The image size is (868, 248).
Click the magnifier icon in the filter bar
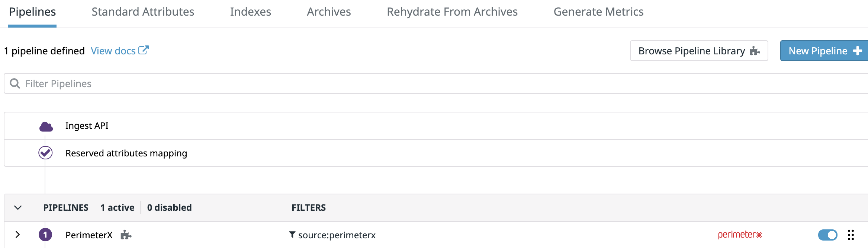coord(15,83)
